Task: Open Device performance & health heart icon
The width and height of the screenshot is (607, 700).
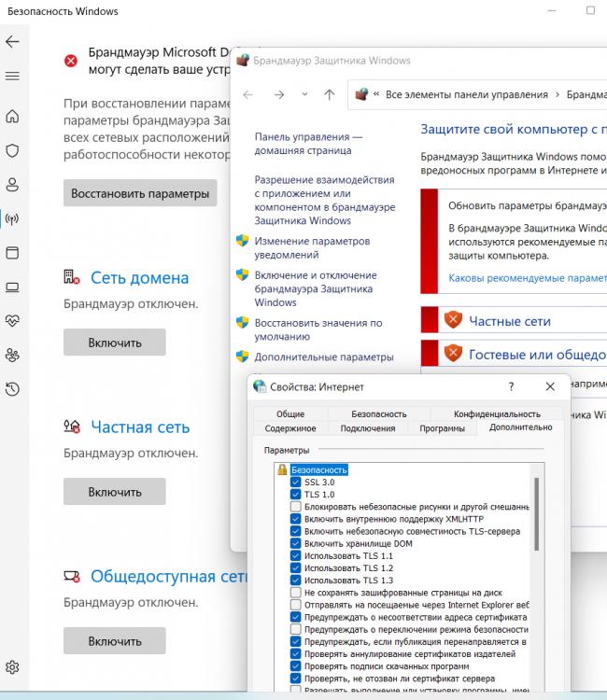Action: (x=12, y=320)
